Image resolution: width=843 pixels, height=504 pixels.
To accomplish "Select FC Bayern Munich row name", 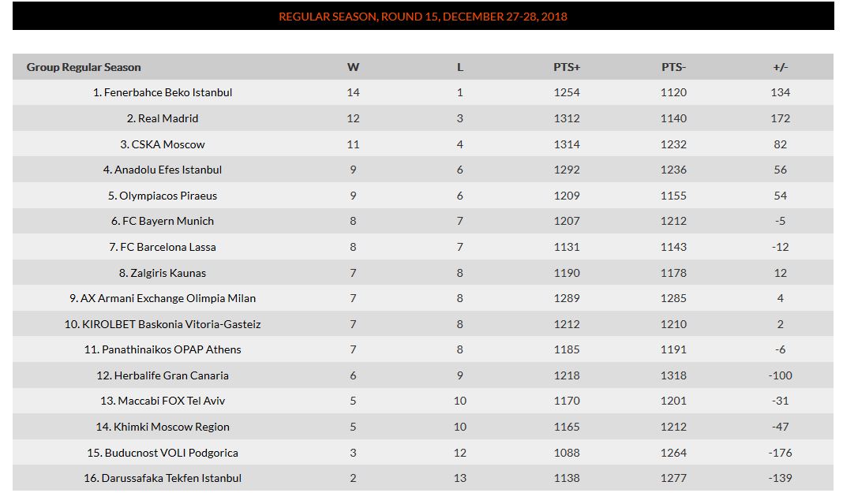I will pos(168,221).
